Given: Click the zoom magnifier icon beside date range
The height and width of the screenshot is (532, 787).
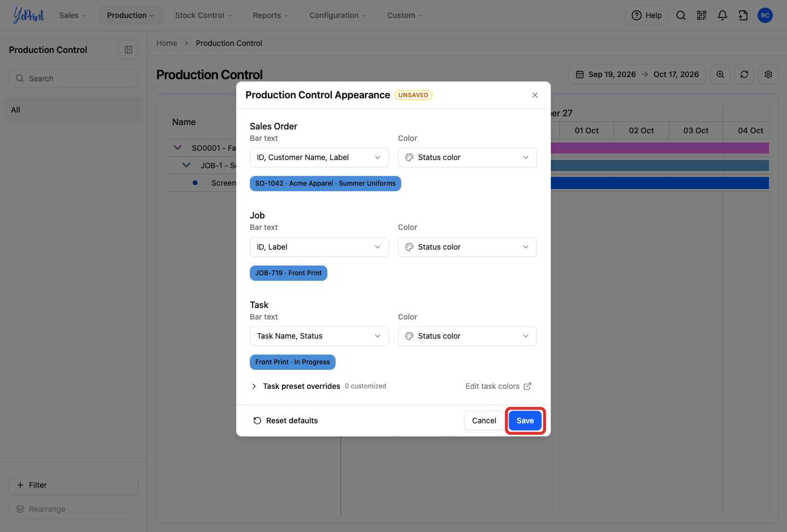Looking at the screenshot, I should click(x=720, y=74).
